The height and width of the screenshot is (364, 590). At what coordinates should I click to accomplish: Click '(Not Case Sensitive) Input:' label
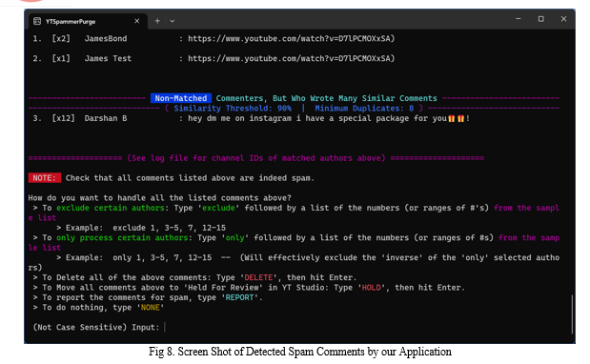click(x=96, y=327)
